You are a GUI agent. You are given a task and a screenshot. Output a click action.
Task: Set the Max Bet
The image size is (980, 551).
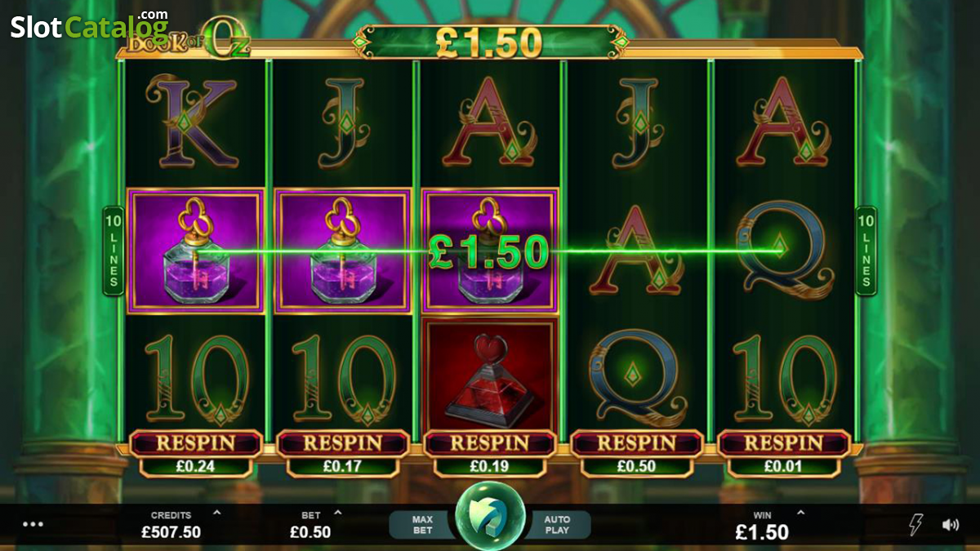[421, 524]
